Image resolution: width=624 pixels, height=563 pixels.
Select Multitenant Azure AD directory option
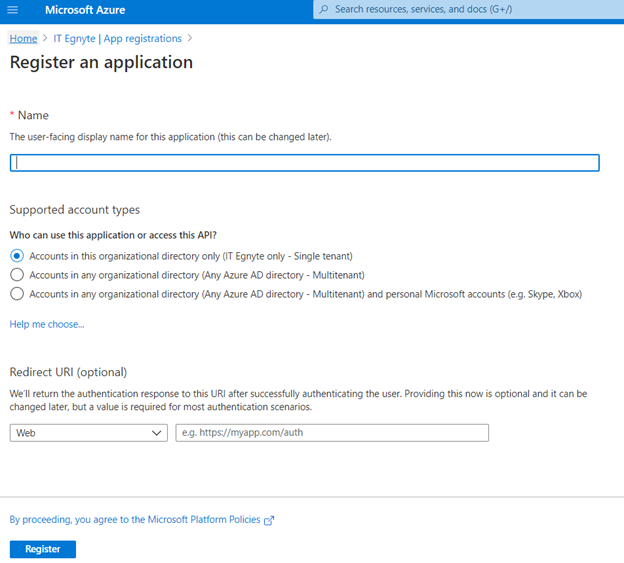pyautogui.click(x=17, y=275)
